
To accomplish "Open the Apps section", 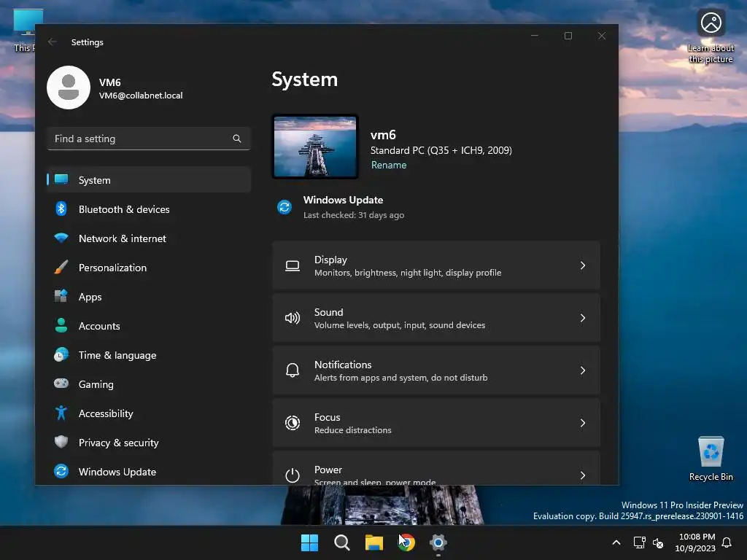I will [x=149, y=297].
